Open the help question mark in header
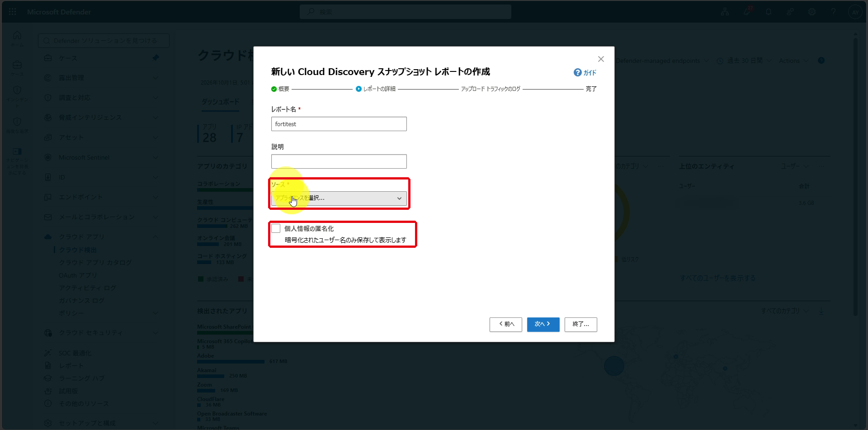This screenshot has height=430, width=868. 833,12
